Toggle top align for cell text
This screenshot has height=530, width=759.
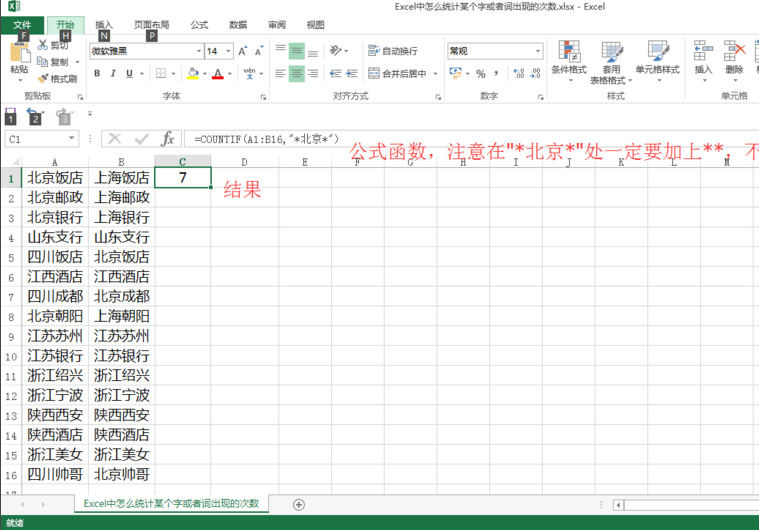280,51
